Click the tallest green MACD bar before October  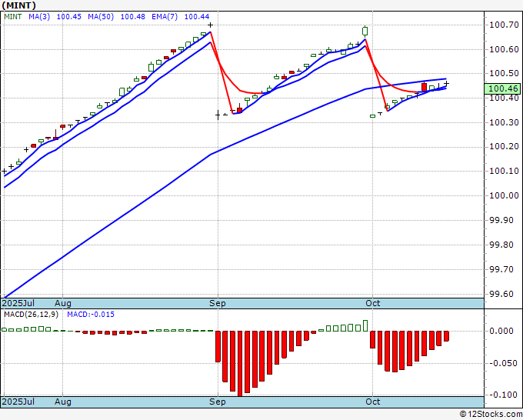click(x=365, y=325)
